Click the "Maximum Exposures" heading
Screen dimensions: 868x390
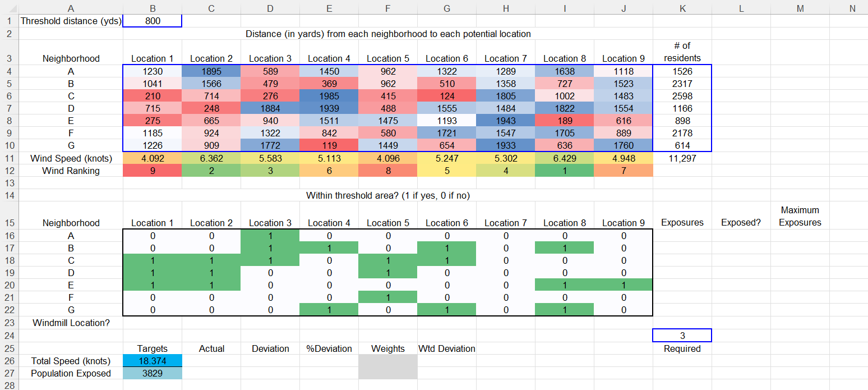pos(800,217)
